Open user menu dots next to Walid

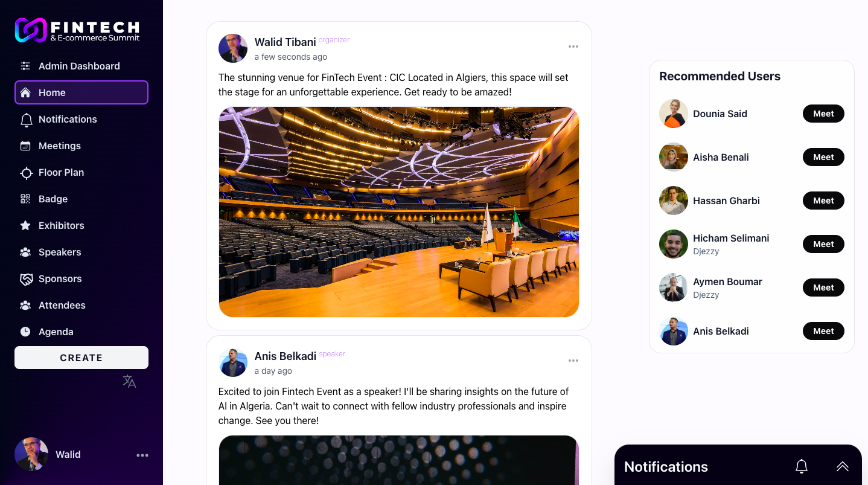[x=142, y=455]
